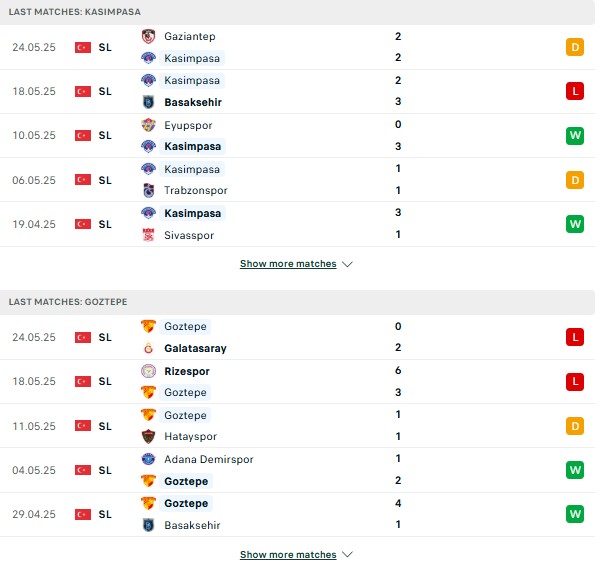
Task: Select the Last Matches: Goztepe header
Action: pyautogui.click(x=297, y=302)
